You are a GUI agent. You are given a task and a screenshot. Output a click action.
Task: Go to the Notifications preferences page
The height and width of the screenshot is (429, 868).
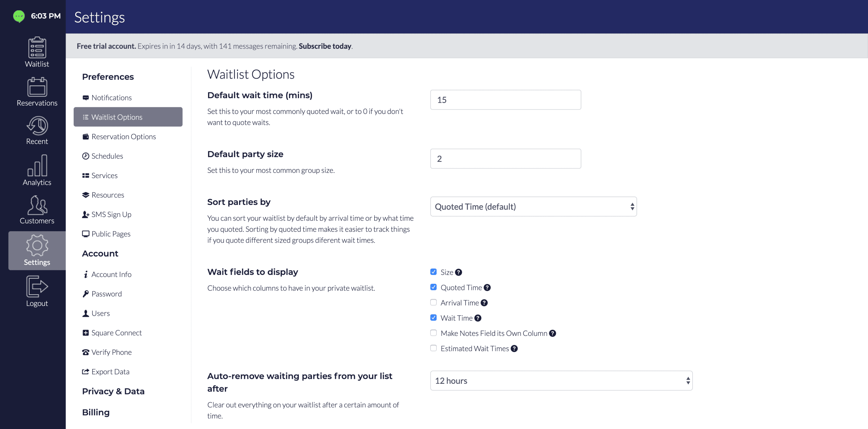(x=111, y=98)
